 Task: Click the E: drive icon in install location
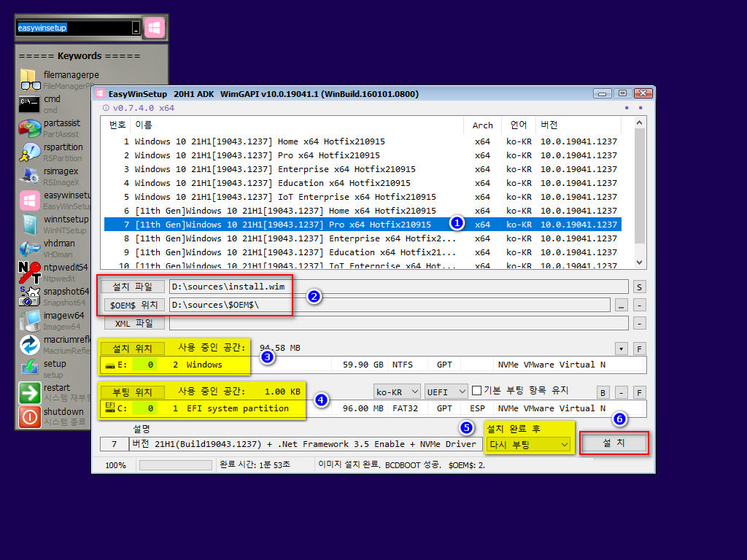tap(110, 365)
